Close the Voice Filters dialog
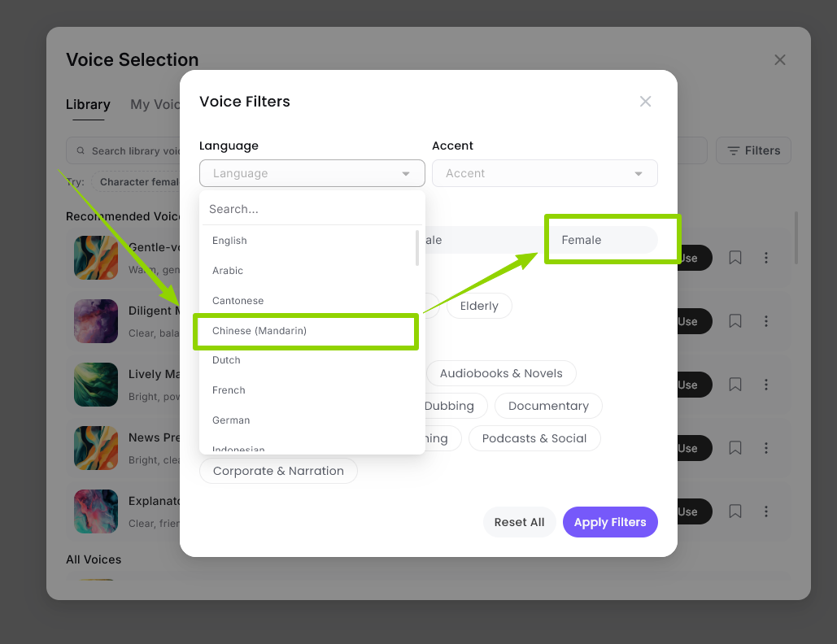Screen dimensions: 837x644 [645, 102]
